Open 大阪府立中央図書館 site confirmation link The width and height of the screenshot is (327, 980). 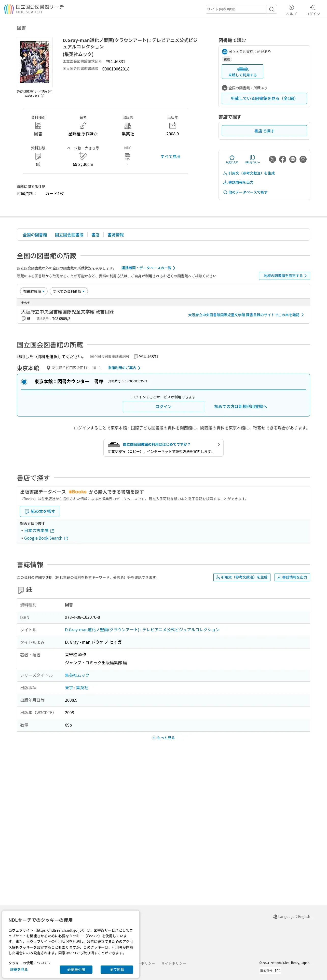(246, 315)
